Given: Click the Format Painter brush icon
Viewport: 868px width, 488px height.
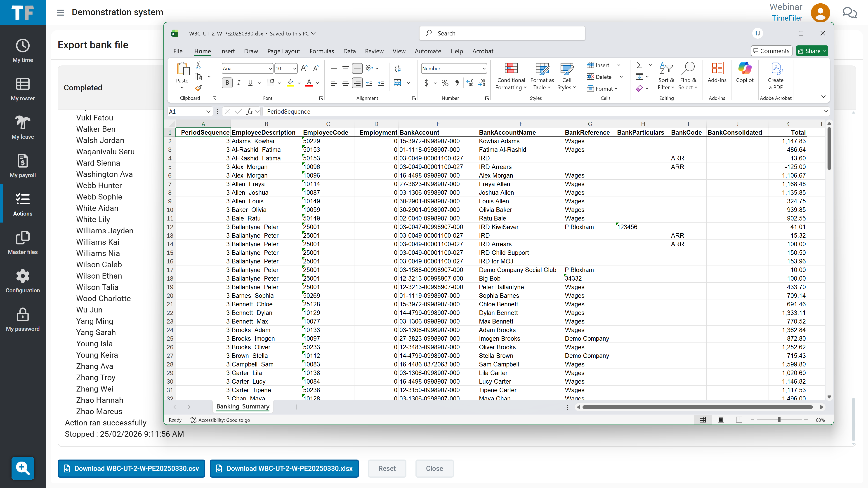Looking at the screenshot, I should coord(198,88).
